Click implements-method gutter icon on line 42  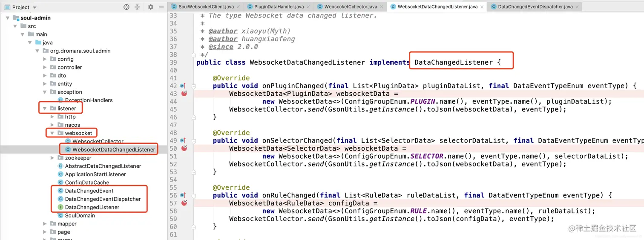[x=183, y=86]
